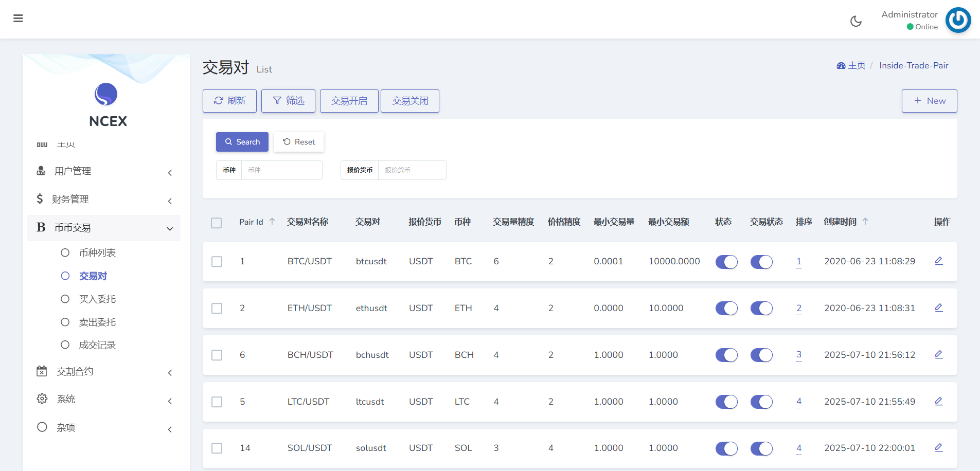Open 成交记录 in sidebar
This screenshot has height=471, width=980.
tap(97, 345)
